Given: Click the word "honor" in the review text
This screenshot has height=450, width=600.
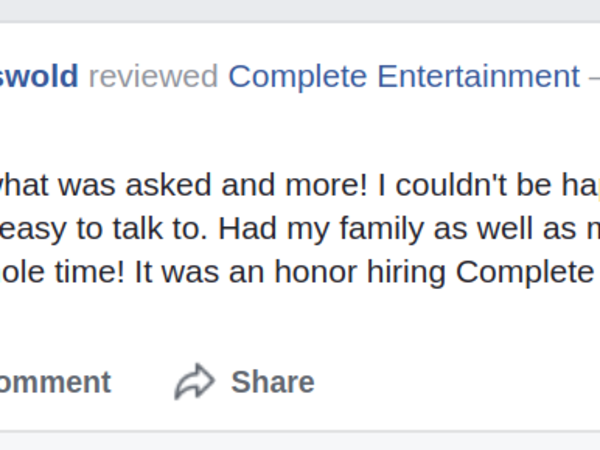Looking at the screenshot, I should (x=316, y=272).
